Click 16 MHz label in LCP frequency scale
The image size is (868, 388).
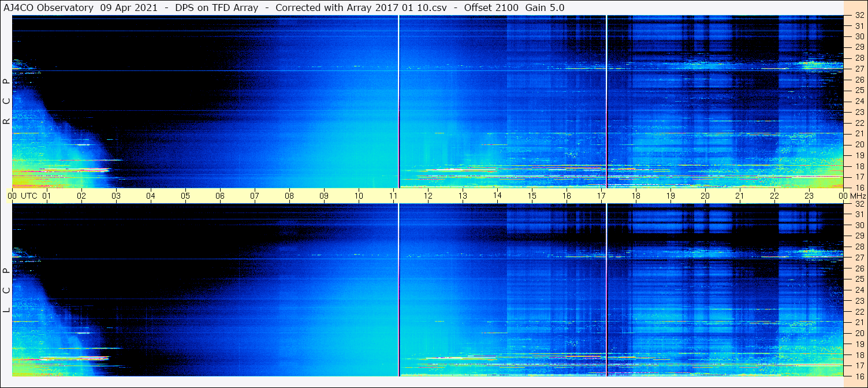coord(859,376)
